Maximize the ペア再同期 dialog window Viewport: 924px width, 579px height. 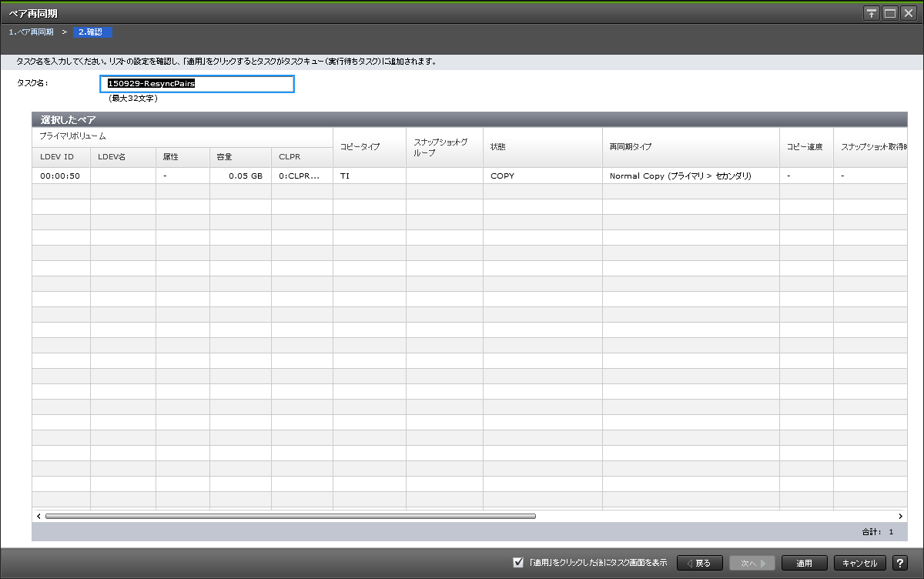[x=890, y=13]
